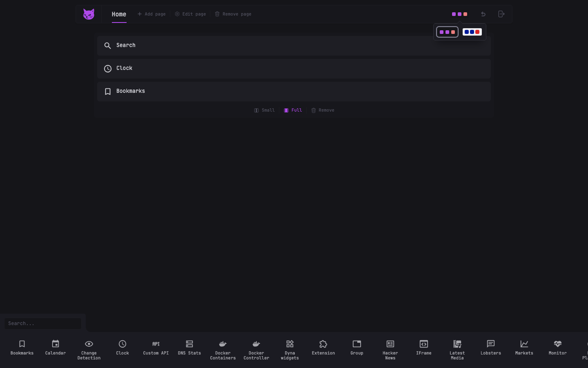Add the Lobsters widget
The image size is (588, 368).
(491, 348)
